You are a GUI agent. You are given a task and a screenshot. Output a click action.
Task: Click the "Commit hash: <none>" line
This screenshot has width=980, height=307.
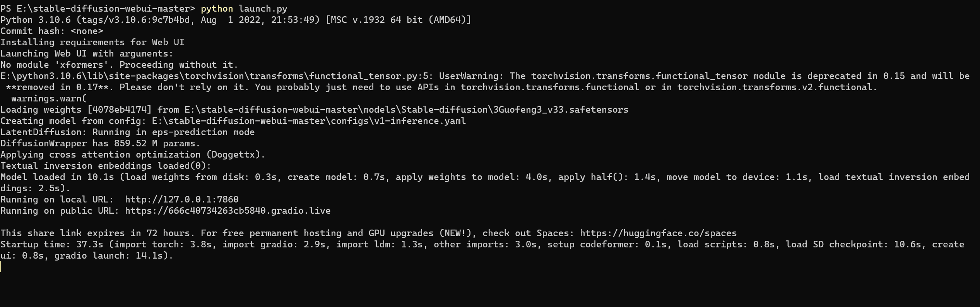pyautogui.click(x=52, y=31)
